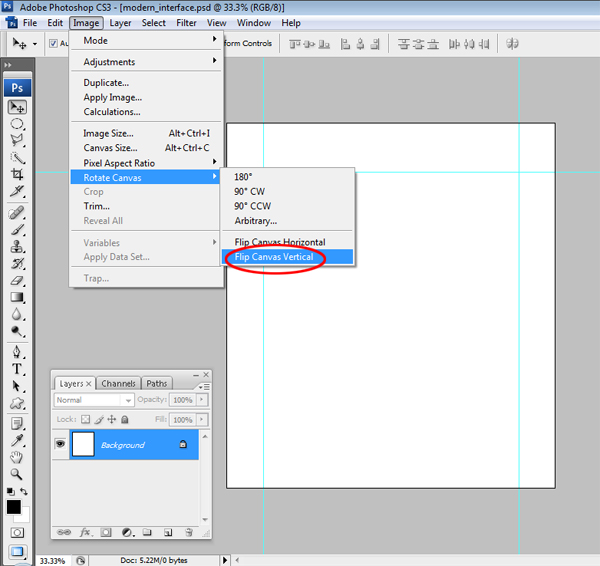Viewport: 600px width, 566px height.
Task: Select the Brush tool
Action: pos(17,230)
